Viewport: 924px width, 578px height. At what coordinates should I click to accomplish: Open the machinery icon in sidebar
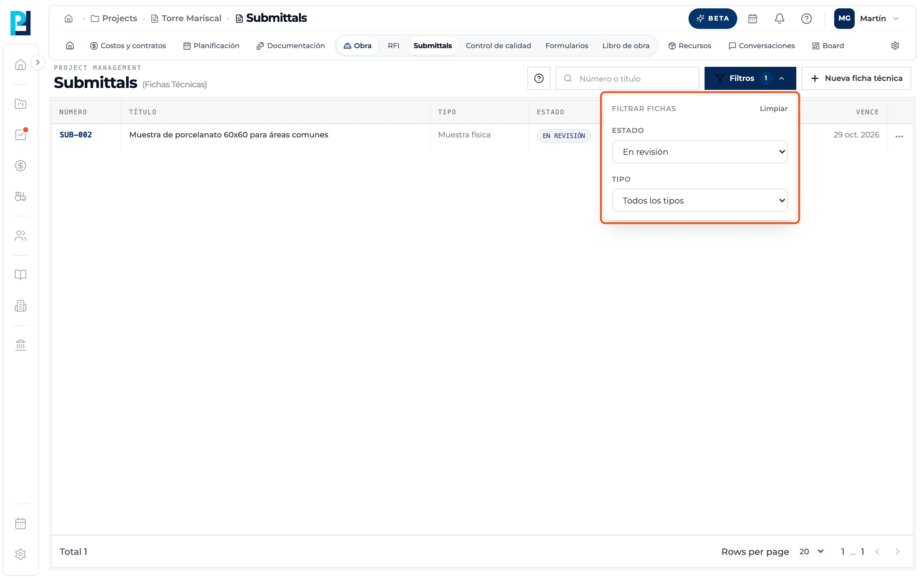[x=20, y=197]
